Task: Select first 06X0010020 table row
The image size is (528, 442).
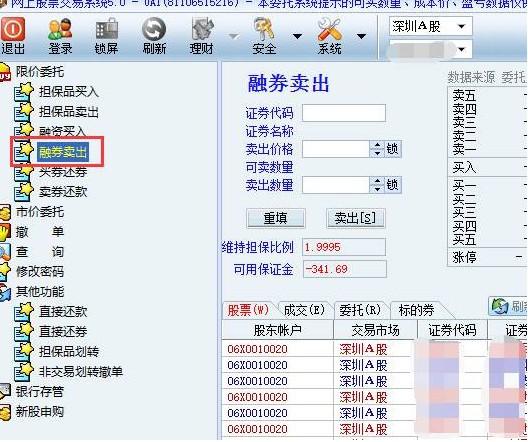Action: click(x=374, y=349)
